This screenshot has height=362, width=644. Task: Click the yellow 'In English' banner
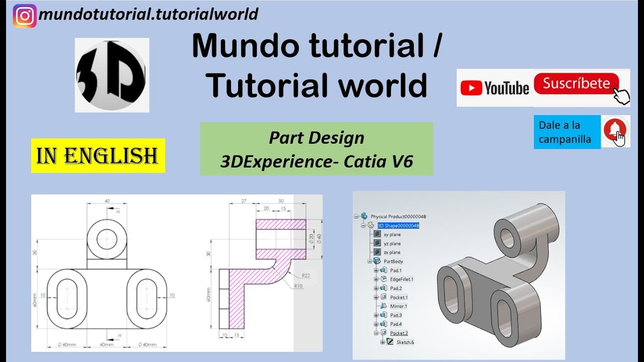(x=98, y=155)
